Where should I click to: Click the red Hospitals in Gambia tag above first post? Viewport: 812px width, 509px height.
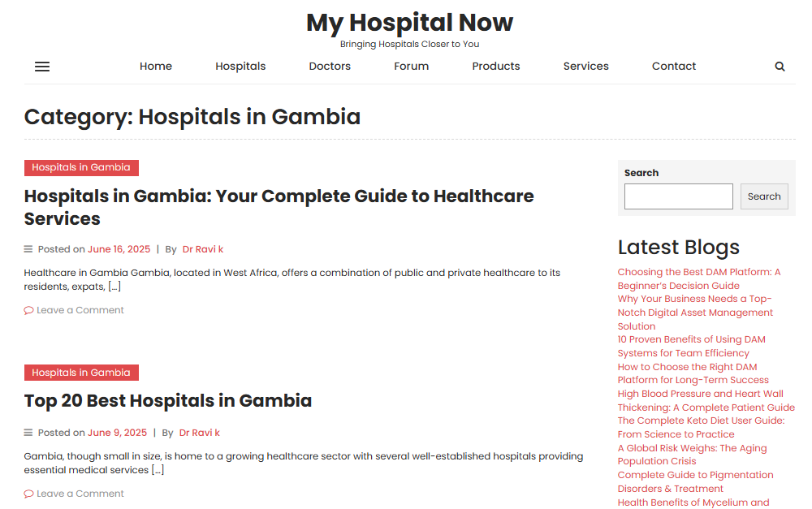(81, 168)
